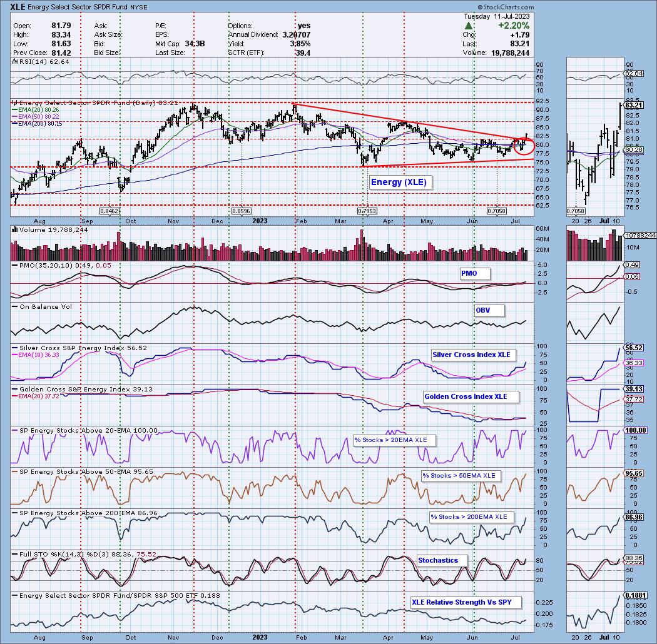Screen dimensions: 657x644
Task: Click the Annual Dividend value 3.20707
Action: coord(297,35)
